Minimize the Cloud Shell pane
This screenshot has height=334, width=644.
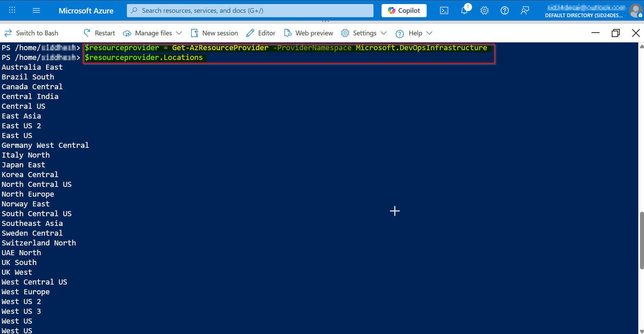596,33
